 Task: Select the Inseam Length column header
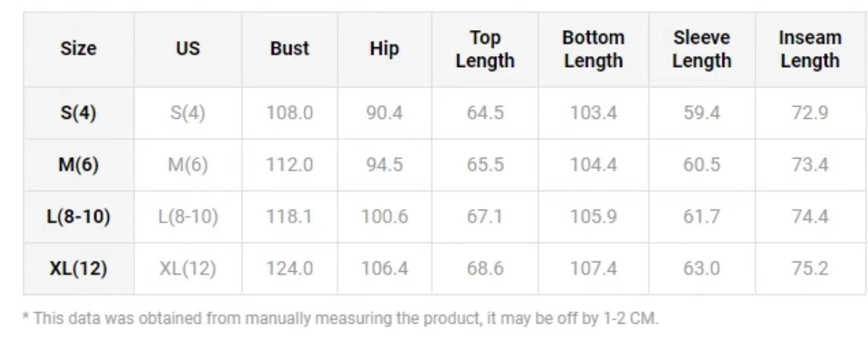[810, 49]
